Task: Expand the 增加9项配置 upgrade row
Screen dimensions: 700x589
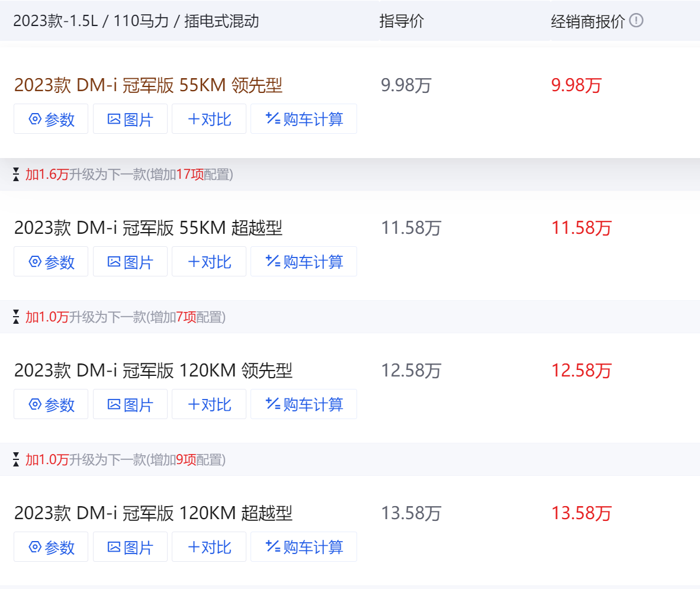Action: [118, 460]
